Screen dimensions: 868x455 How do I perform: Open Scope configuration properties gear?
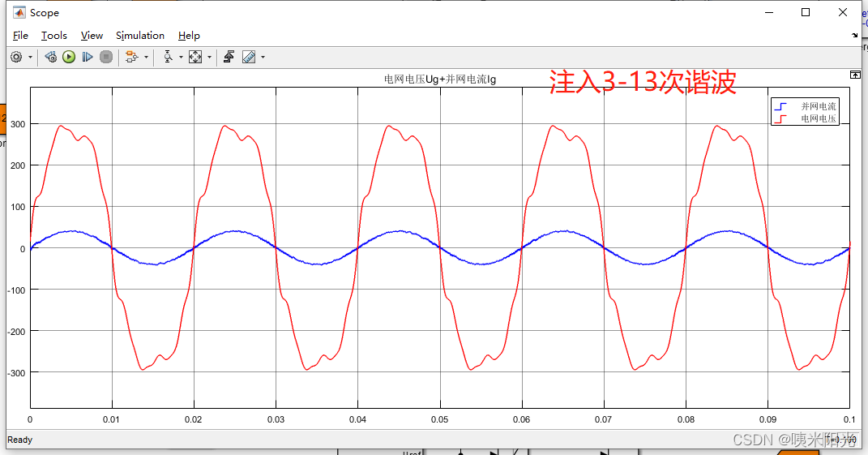point(16,57)
